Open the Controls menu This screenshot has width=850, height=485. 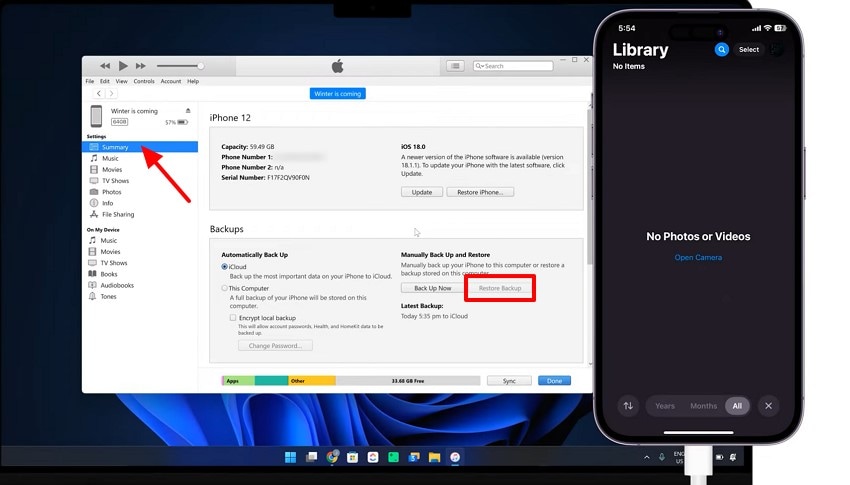point(144,81)
